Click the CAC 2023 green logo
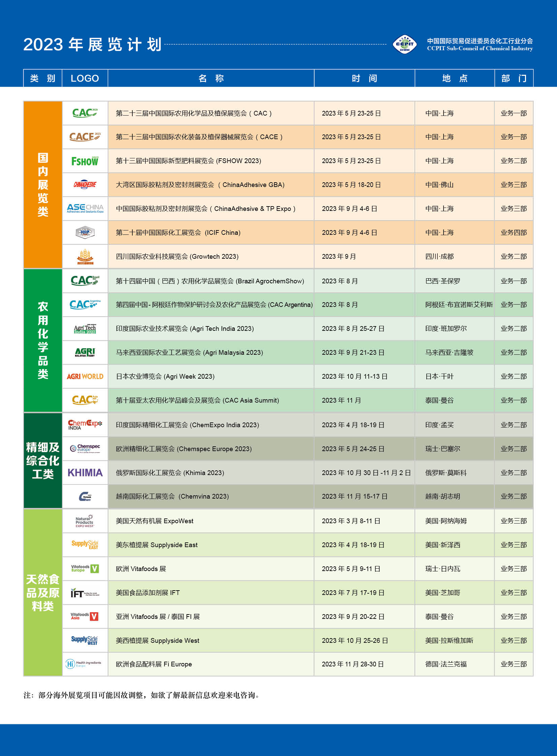557x756 pixels. click(x=85, y=113)
